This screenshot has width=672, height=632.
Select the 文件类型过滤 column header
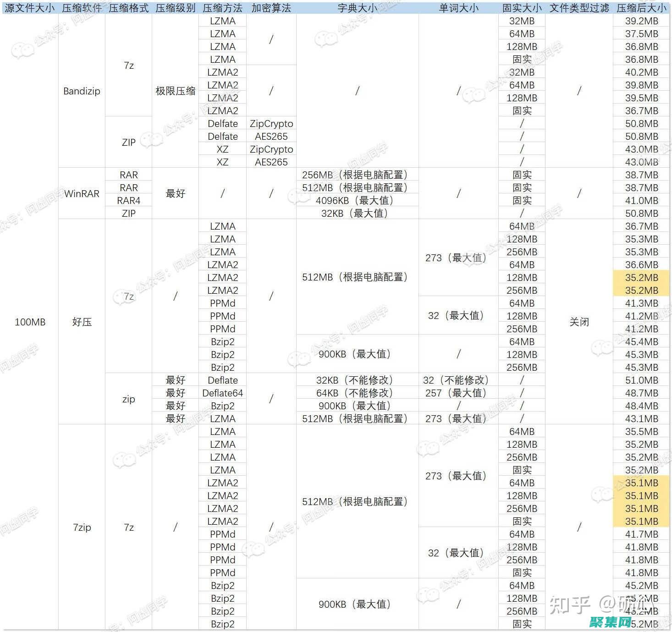pyautogui.click(x=579, y=8)
